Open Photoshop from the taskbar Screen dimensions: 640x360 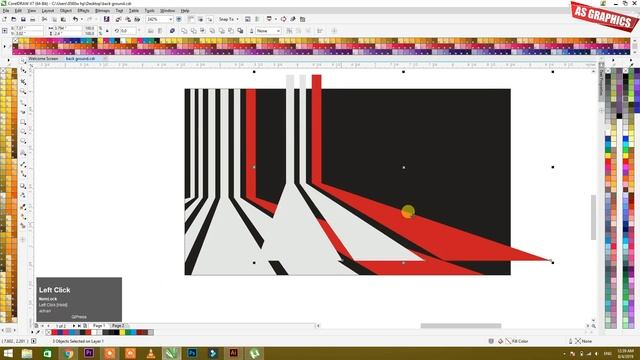coord(192,353)
